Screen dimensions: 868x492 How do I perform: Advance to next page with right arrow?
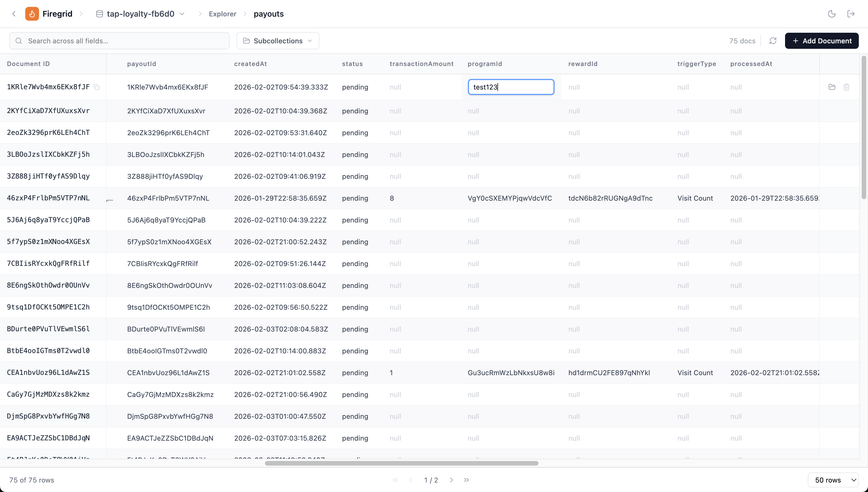tap(452, 480)
